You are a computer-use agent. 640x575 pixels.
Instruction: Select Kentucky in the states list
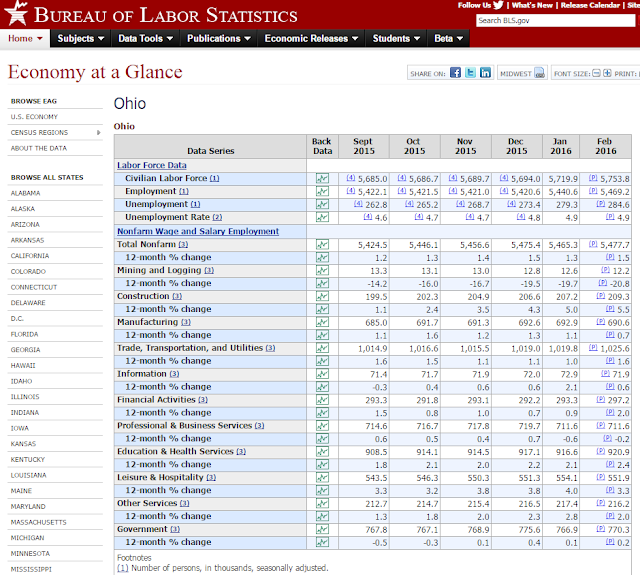(28, 460)
